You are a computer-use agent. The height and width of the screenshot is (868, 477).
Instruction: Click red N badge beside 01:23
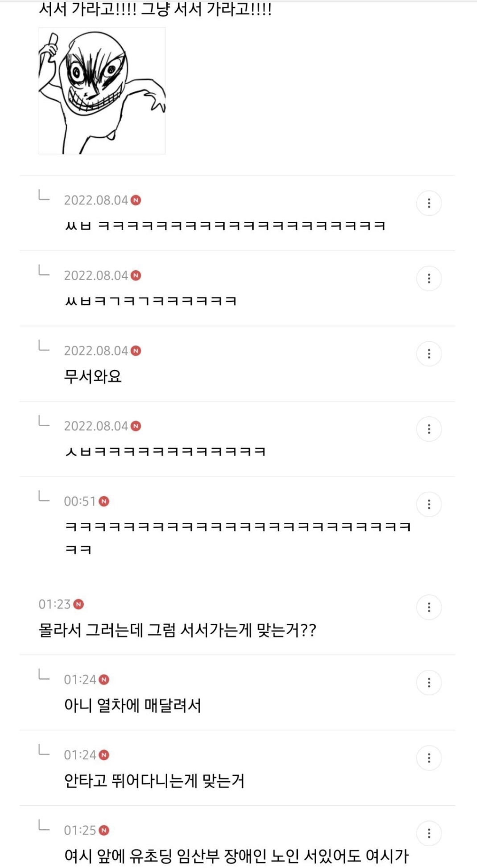pyautogui.click(x=78, y=604)
